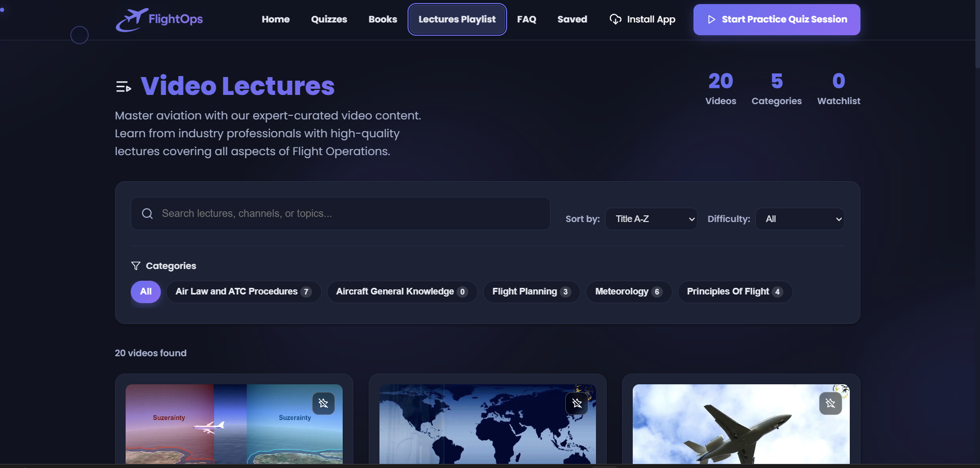The image size is (980, 468).
Task: Open the Sort by Title A-Z dropdown
Action: pyautogui.click(x=651, y=219)
